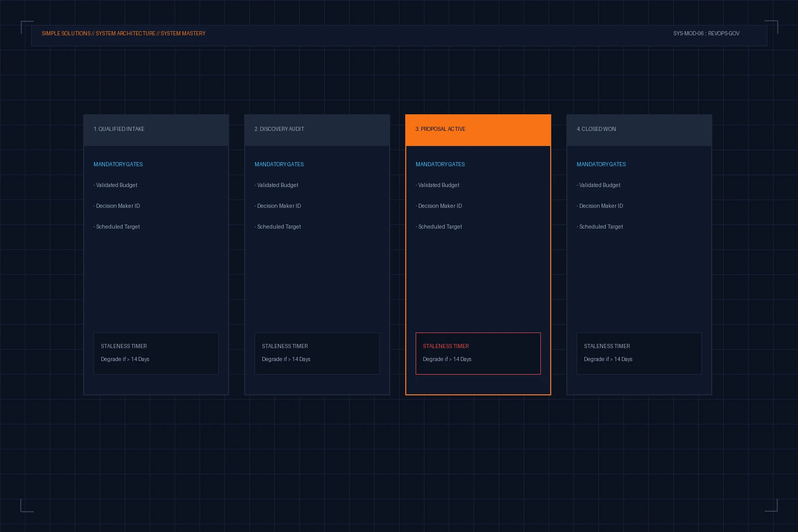The height and width of the screenshot is (532, 798).
Task: Click Scheduled Target in Qualified Intake card
Action: coord(117,227)
